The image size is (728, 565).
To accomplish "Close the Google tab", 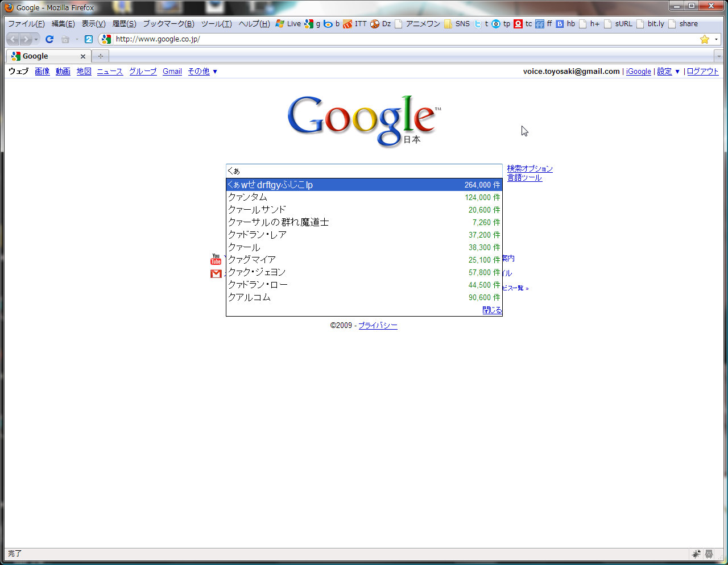I will click(83, 56).
